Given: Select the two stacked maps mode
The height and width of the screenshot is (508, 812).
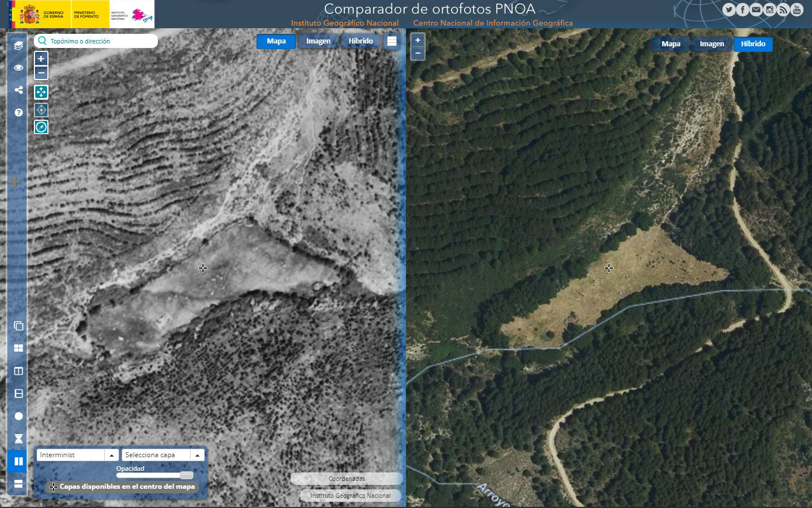Looking at the screenshot, I should tap(19, 484).
